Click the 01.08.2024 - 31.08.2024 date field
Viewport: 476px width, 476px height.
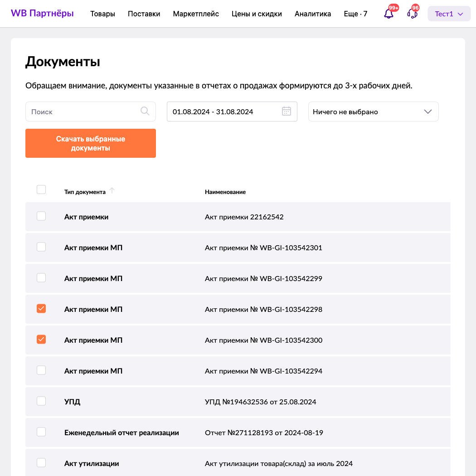point(222,112)
